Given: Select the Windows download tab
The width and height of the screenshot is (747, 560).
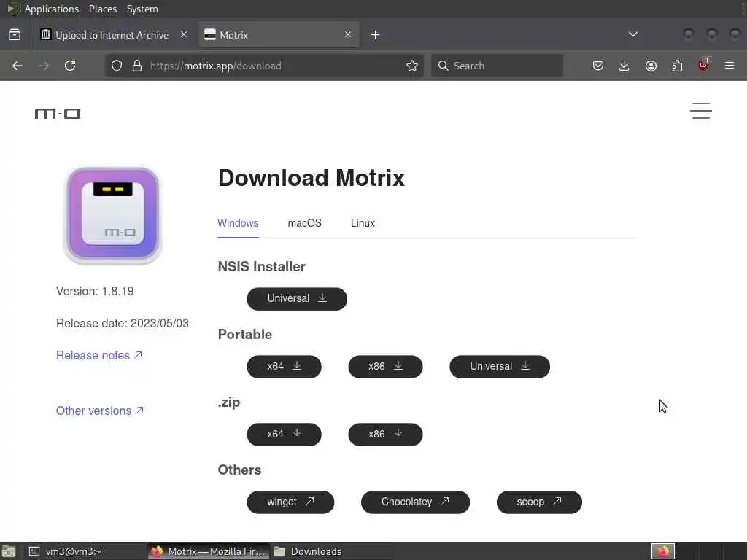Looking at the screenshot, I should tap(238, 223).
